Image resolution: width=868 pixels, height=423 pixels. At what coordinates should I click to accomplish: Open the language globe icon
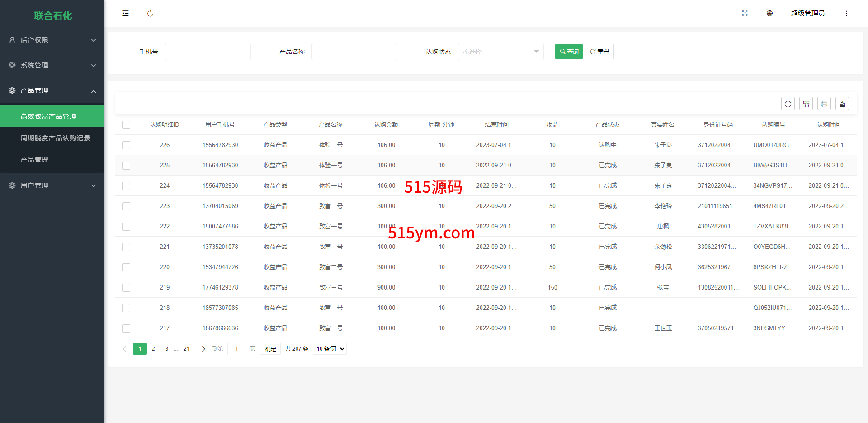coord(769,14)
